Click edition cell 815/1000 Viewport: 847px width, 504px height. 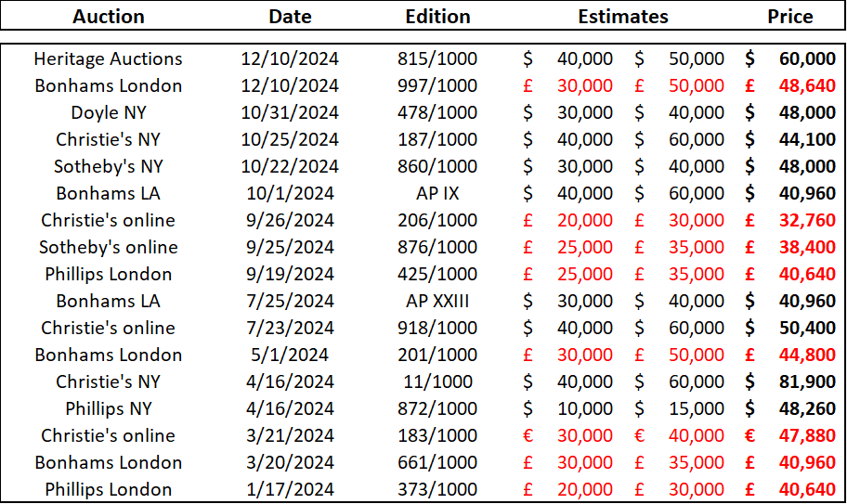click(437, 59)
